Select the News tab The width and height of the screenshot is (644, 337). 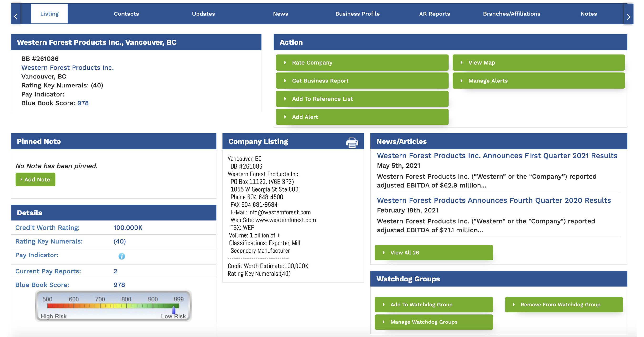pyautogui.click(x=280, y=14)
